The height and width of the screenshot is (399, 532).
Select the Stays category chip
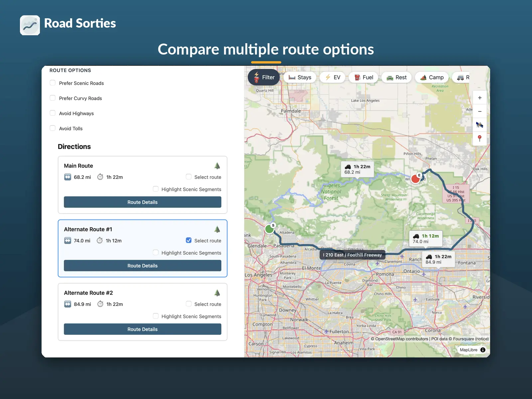tap(300, 77)
